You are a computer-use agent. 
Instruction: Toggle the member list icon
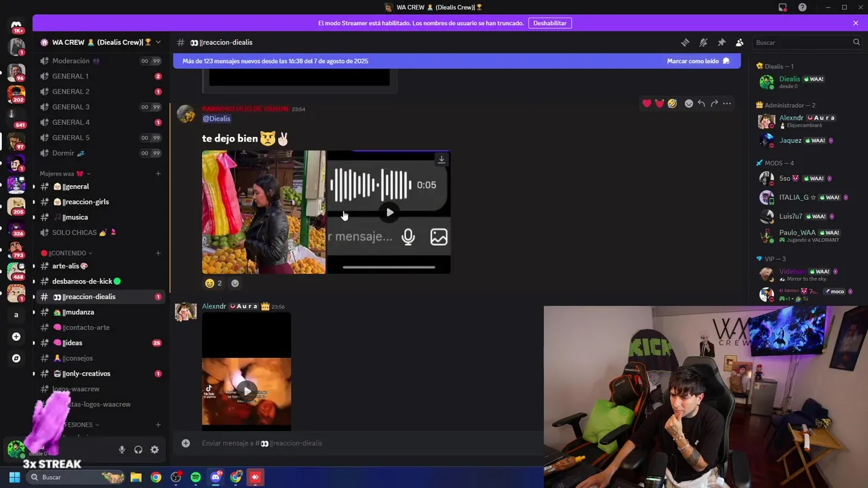tap(740, 42)
